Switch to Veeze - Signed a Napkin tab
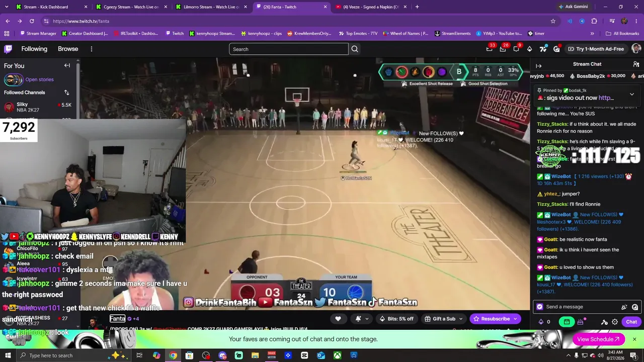The width and height of the screenshot is (644, 362). coord(371,7)
